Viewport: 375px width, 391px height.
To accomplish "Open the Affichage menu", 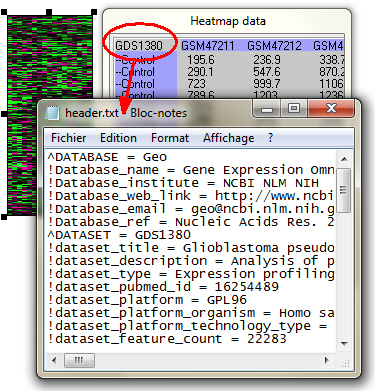I will click(x=229, y=138).
